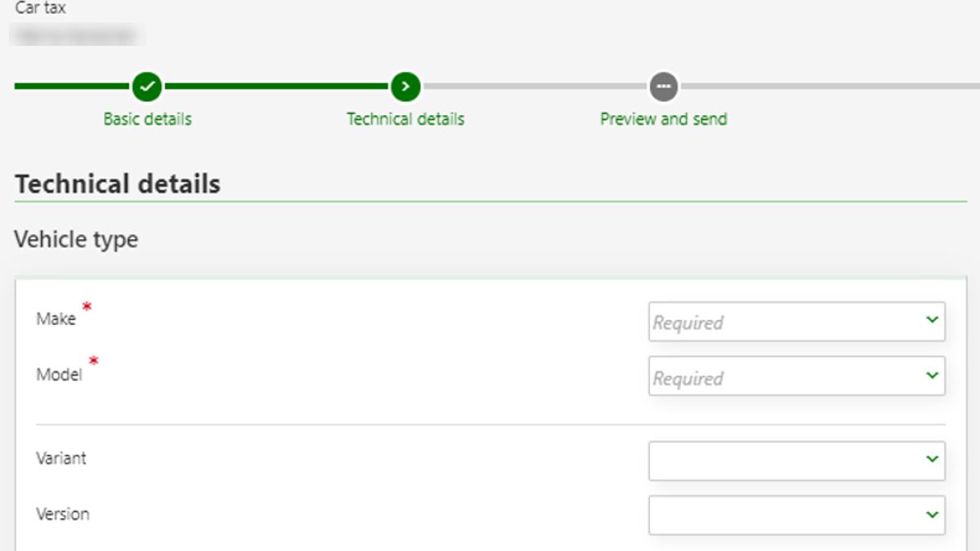Click the green chevron arrow on Version

[932, 515]
